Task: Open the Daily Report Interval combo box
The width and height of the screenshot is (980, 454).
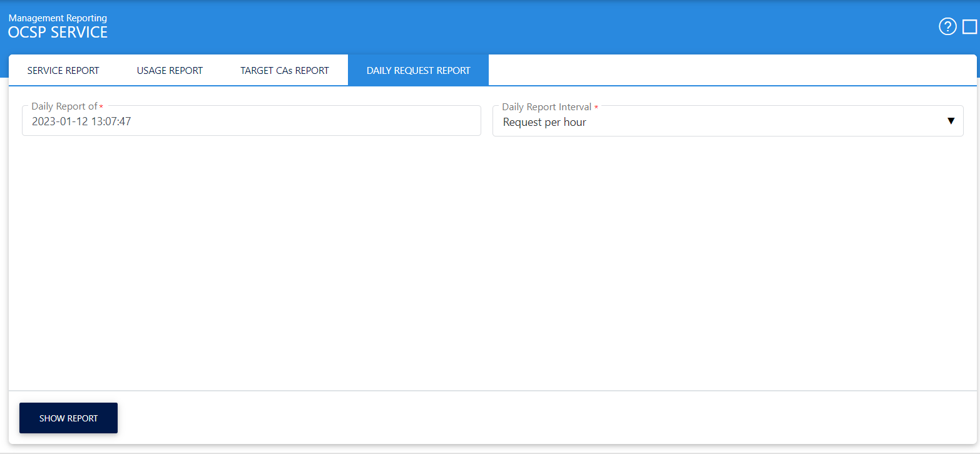Action: pyautogui.click(x=727, y=122)
